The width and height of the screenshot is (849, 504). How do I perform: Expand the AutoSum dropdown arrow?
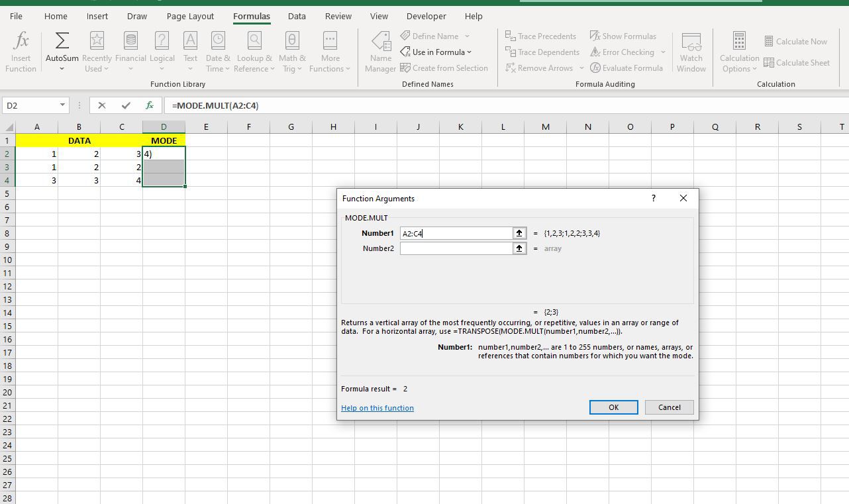62,68
